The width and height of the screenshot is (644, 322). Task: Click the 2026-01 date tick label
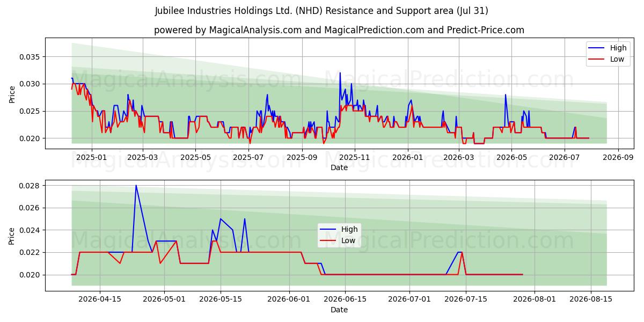point(407,157)
